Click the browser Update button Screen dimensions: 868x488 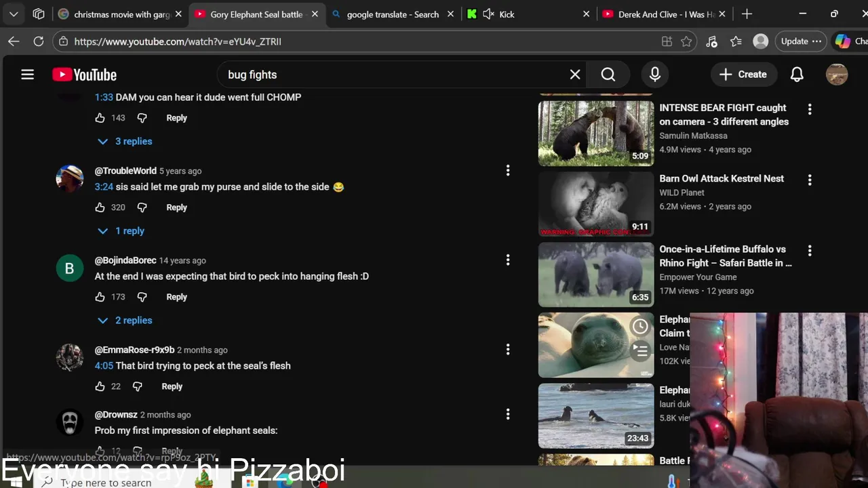[x=800, y=41]
